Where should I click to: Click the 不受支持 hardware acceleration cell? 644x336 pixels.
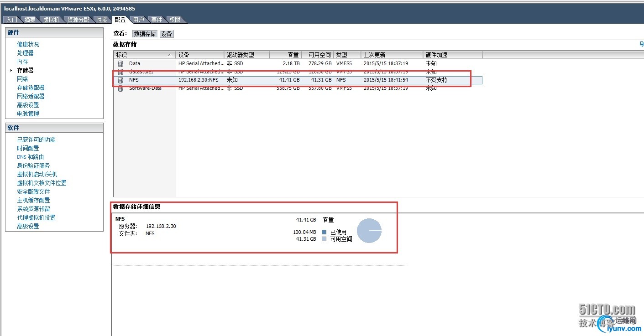tap(437, 80)
